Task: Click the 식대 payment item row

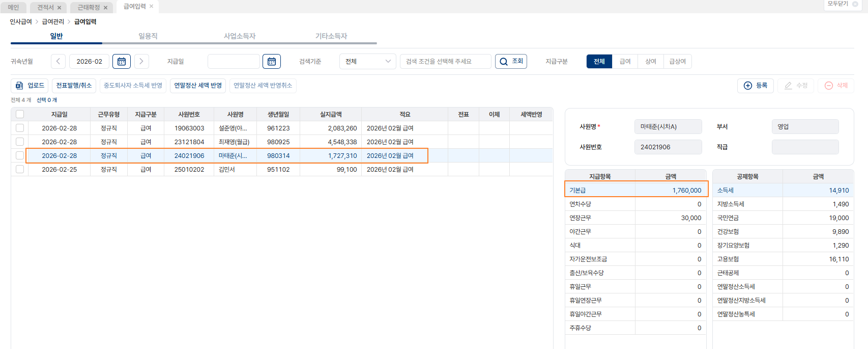Action: coord(635,245)
